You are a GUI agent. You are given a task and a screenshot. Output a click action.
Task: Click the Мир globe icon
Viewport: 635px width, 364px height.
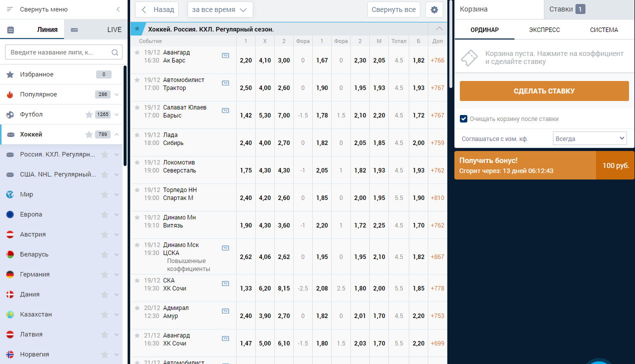[x=10, y=194]
